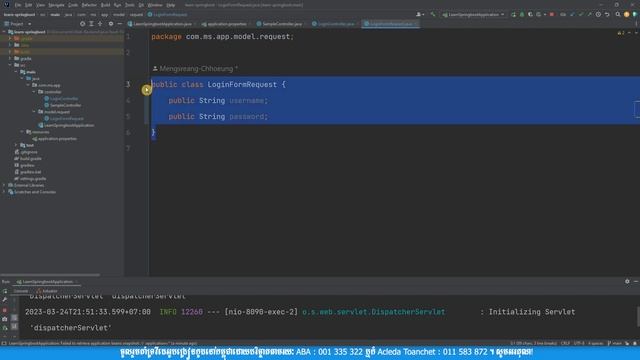Open the Code menu
Screen dimensions: 640x360
[73, 5]
